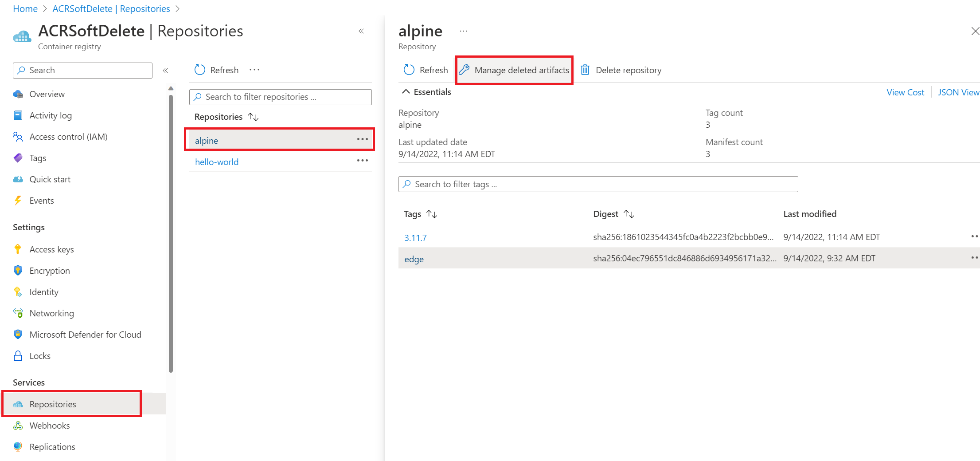Click the Repositories cloud icon

click(18, 404)
